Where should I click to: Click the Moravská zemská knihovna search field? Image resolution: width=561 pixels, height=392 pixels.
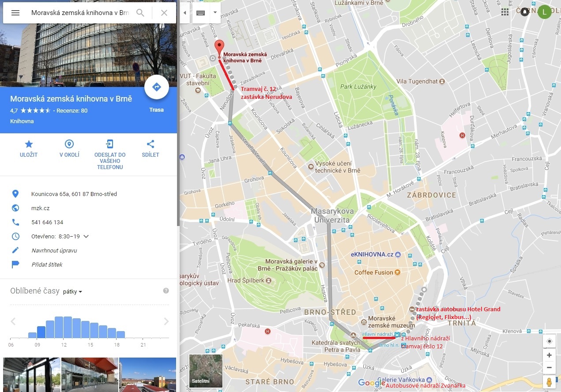click(80, 13)
